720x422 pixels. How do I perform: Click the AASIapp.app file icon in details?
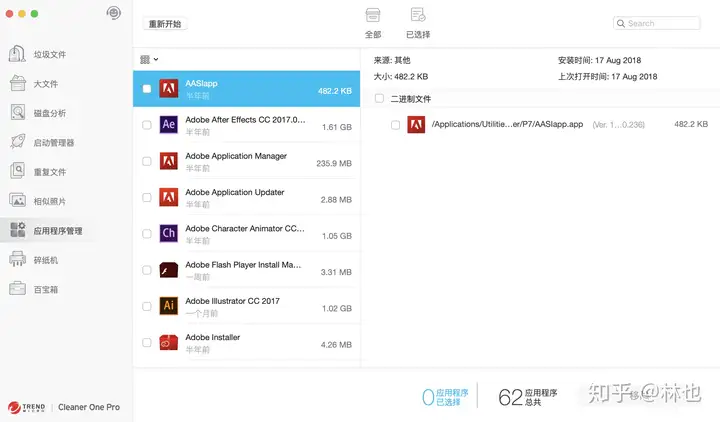tap(416, 124)
